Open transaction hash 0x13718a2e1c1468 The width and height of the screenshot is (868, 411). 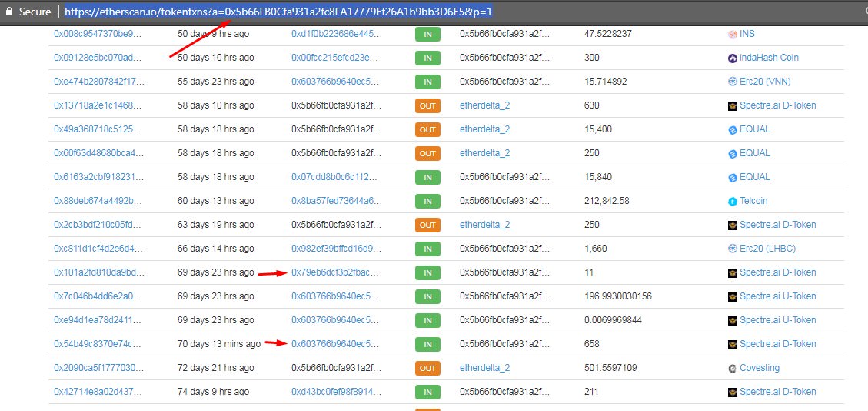(98, 105)
